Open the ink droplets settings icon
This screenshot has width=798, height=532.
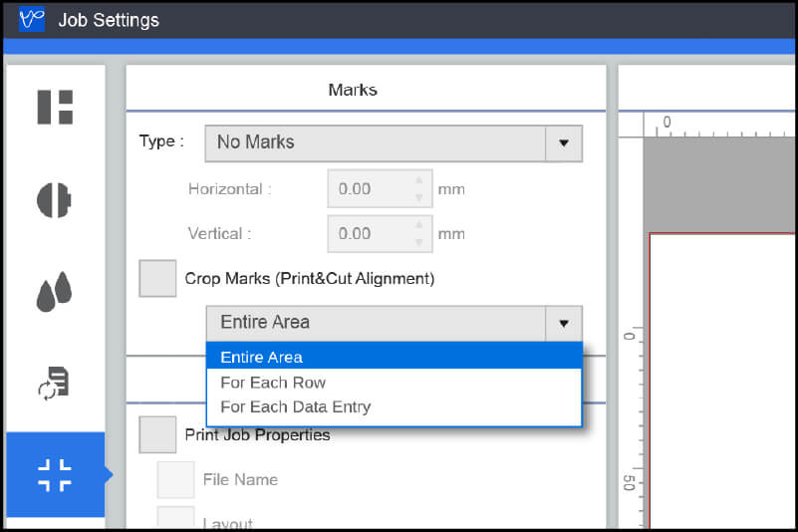(x=55, y=291)
